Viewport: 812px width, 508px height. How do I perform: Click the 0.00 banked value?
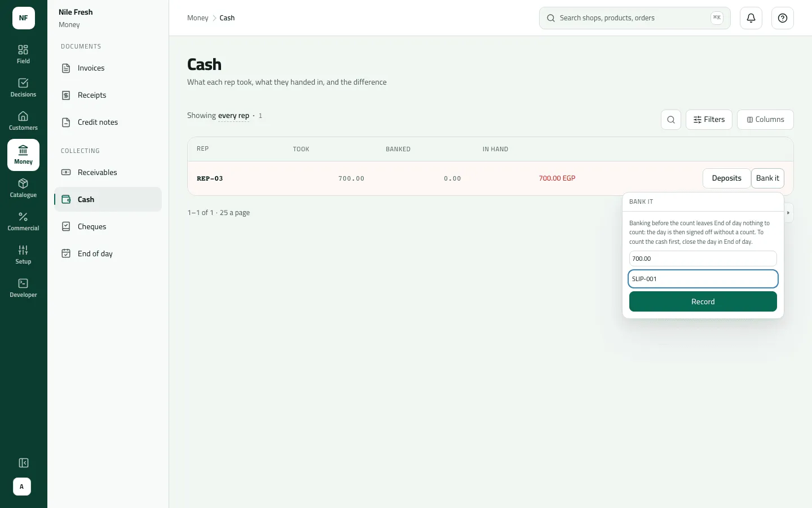[452, 178]
